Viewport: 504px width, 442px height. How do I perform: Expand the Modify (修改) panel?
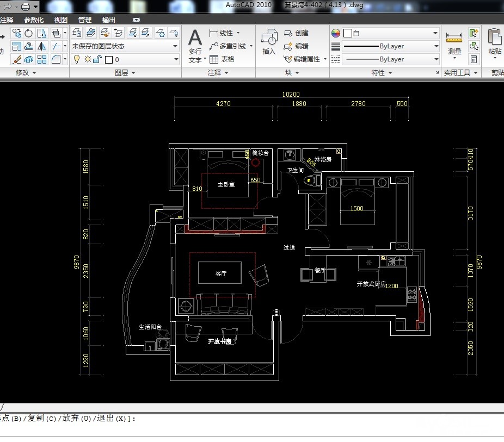[x=26, y=72]
